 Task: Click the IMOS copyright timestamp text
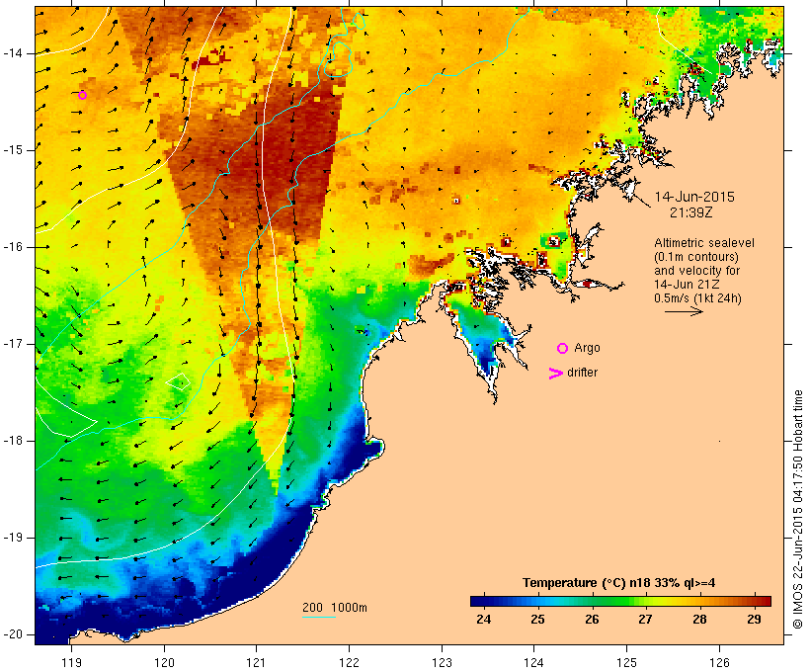click(x=797, y=510)
